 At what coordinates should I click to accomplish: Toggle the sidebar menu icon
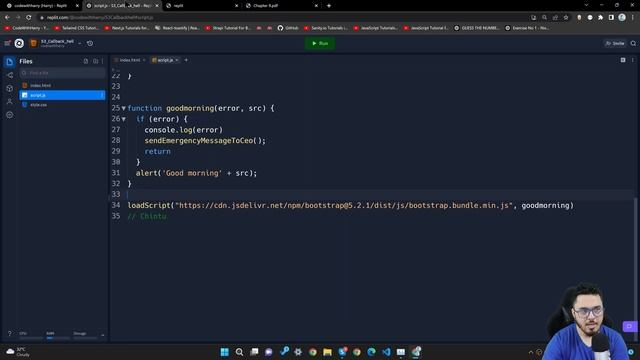tap(7, 43)
